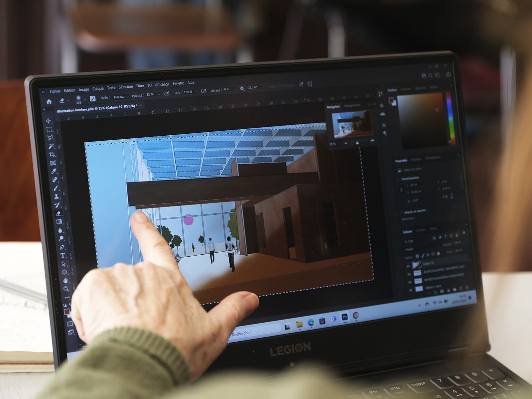The width and height of the screenshot is (532, 399).
Task: Open the Calque menu
Action: point(98,89)
